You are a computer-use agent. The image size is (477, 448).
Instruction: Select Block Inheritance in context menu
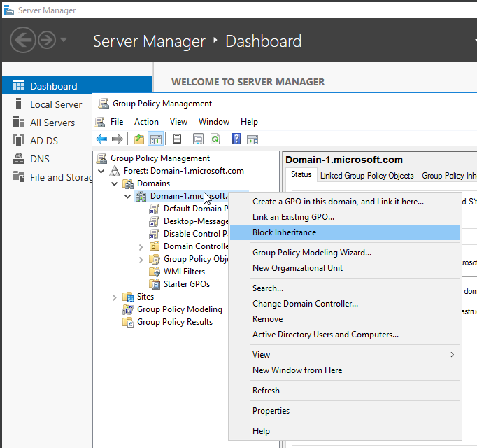(345, 232)
